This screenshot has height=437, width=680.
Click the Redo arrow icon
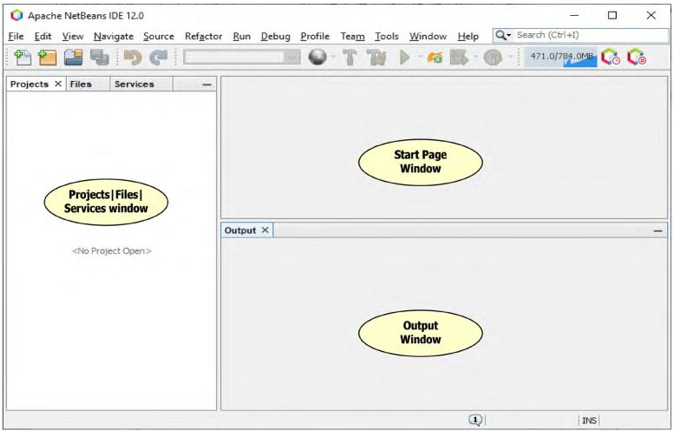point(158,57)
